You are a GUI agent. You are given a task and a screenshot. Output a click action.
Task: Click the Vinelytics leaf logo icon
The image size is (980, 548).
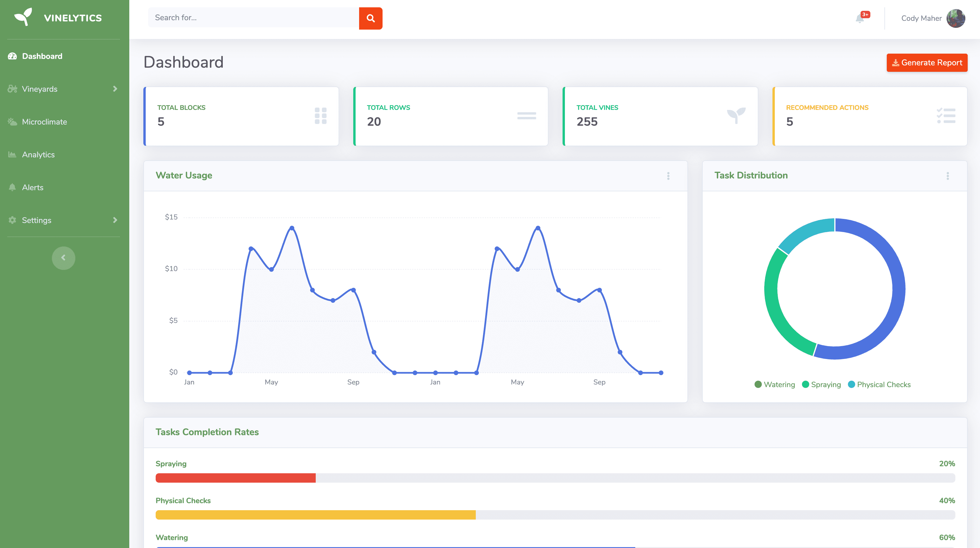pyautogui.click(x=23, y=17)
